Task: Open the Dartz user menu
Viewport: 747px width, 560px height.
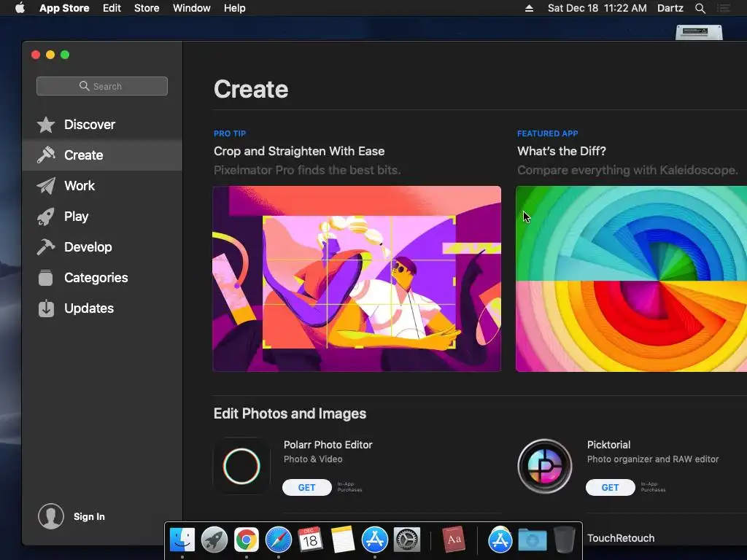Action: (670, 8)
